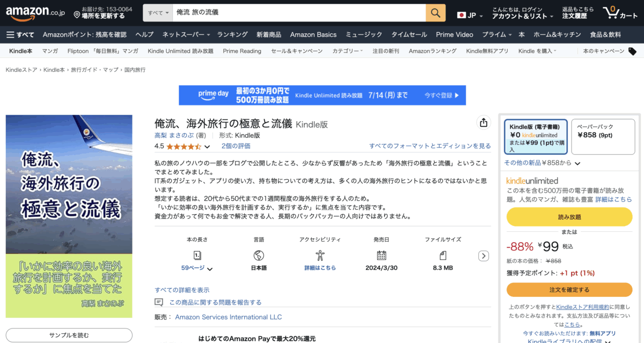Open Amazonポイント: 残高を確認 nav item
The width and height of the screenshot is (644, 343).
coord(85,35)
